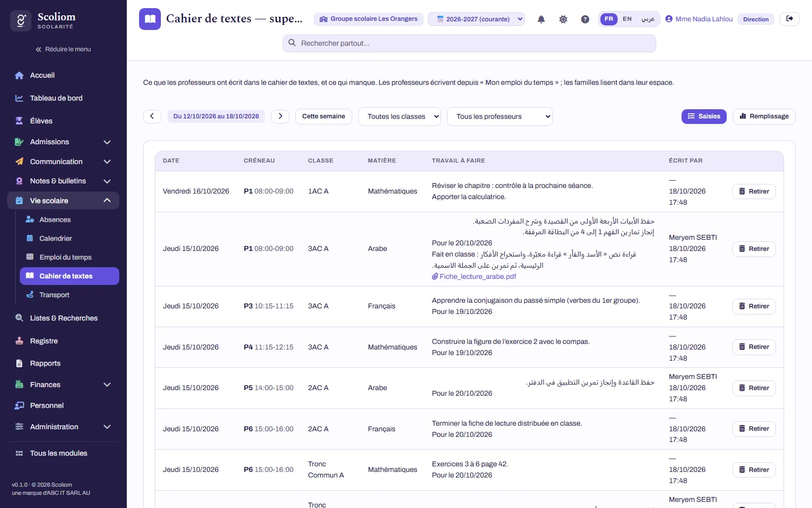Open Transport submenu item
This screenshot has width=812, height=508.
click(70, 295)
